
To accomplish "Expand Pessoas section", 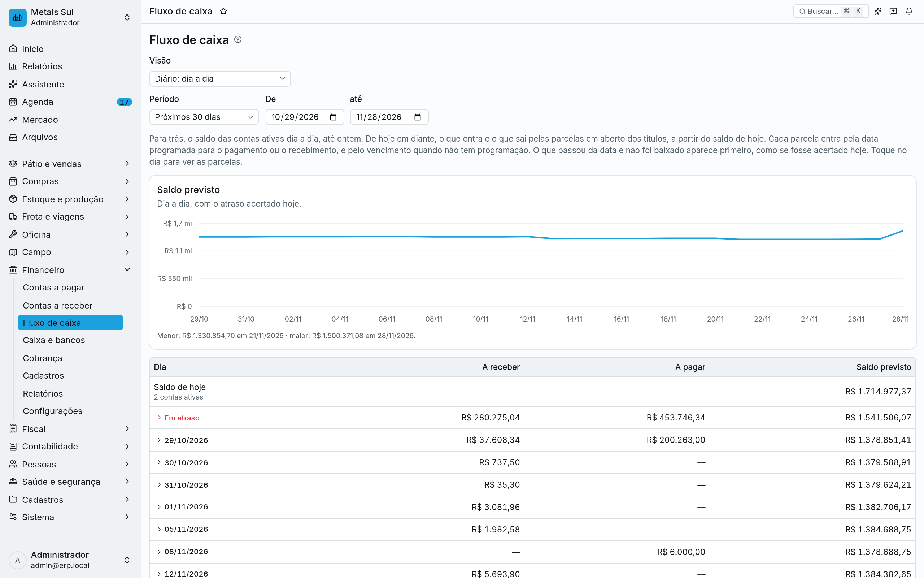I will (x=71, y=464).
